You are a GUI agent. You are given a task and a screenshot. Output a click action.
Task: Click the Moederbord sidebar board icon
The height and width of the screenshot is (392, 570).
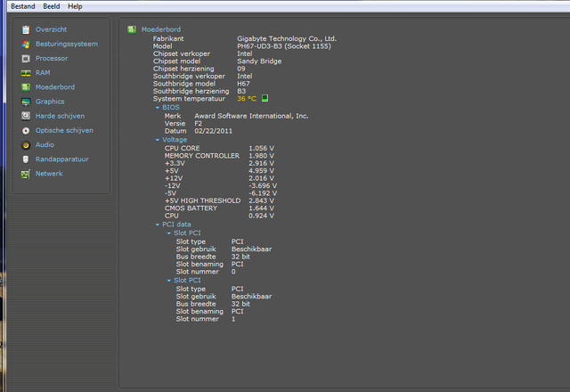(26, 87)
